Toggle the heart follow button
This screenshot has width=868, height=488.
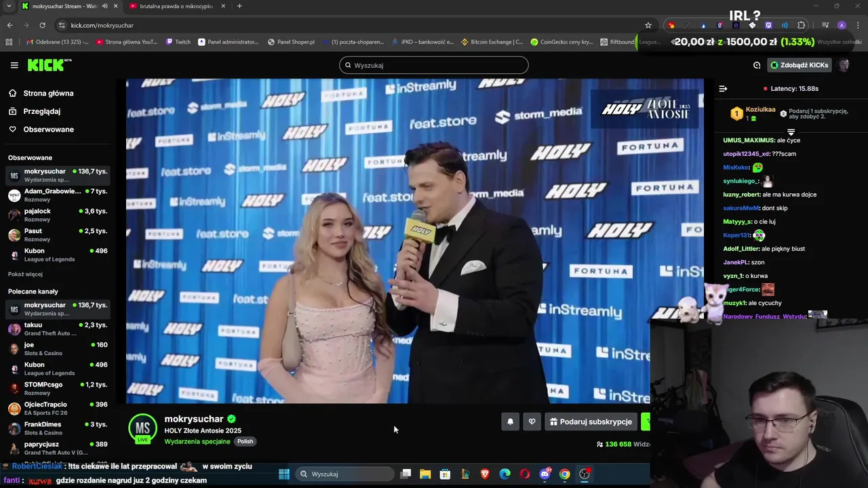coord(532,422)
